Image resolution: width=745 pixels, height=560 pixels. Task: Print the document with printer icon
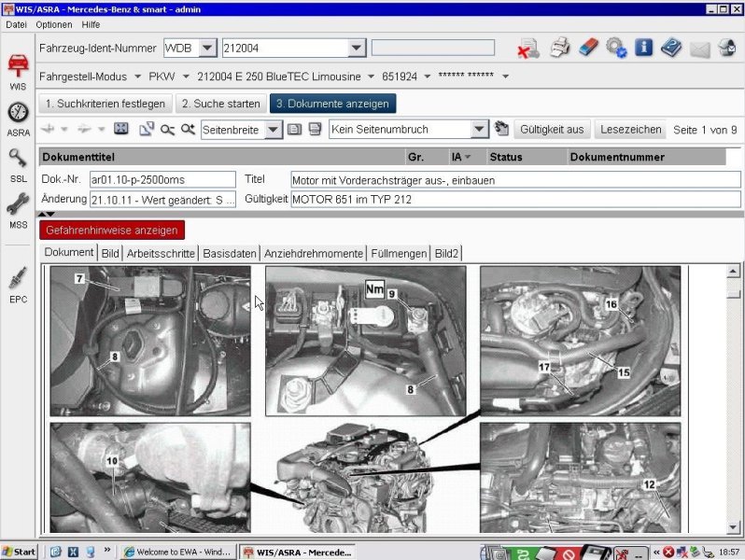coord(560,48)
